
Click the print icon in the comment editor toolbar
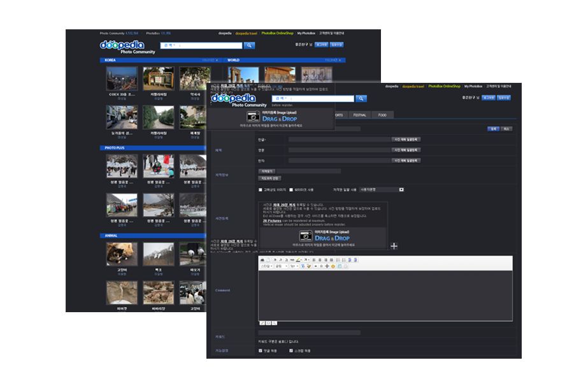(x=262, y=260)
